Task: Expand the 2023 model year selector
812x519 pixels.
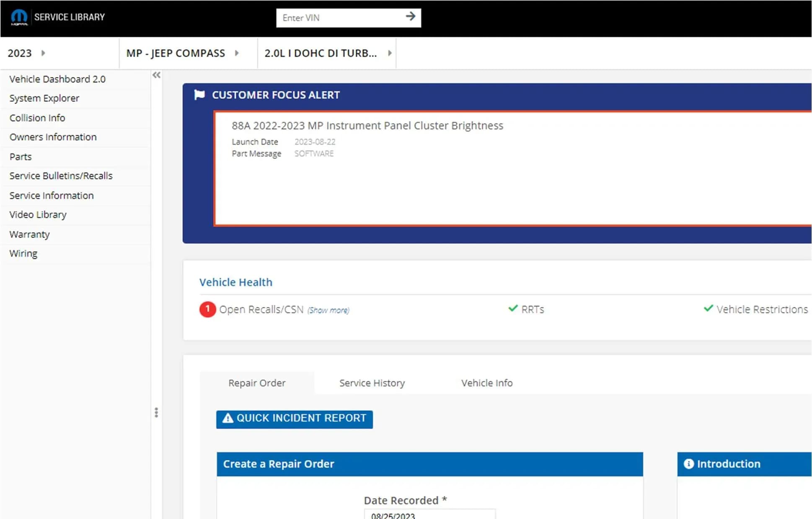Action: (27, 53)
